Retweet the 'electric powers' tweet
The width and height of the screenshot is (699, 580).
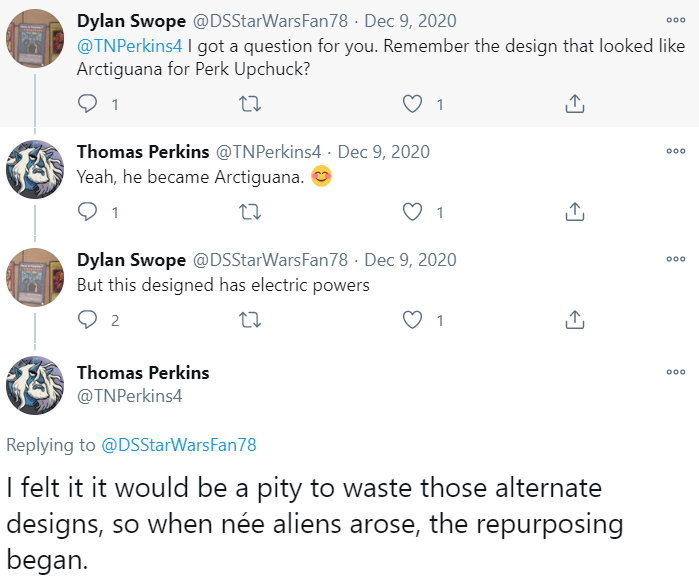[251, 319]
